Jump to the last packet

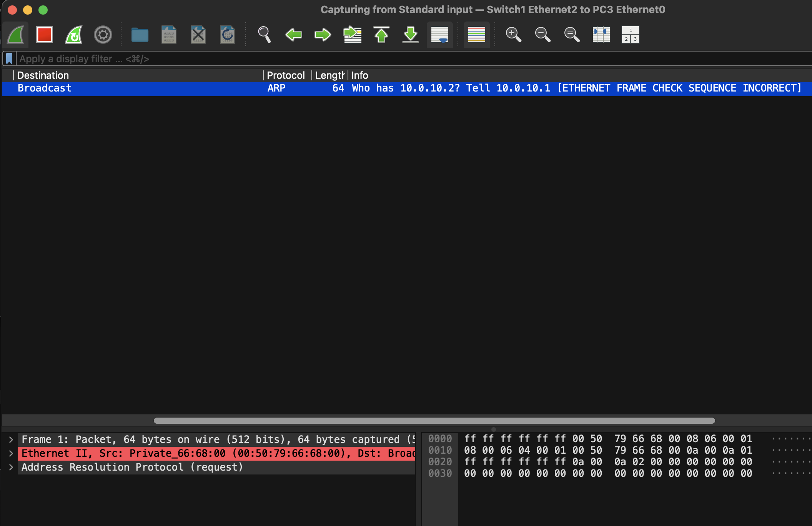(410, 35)
